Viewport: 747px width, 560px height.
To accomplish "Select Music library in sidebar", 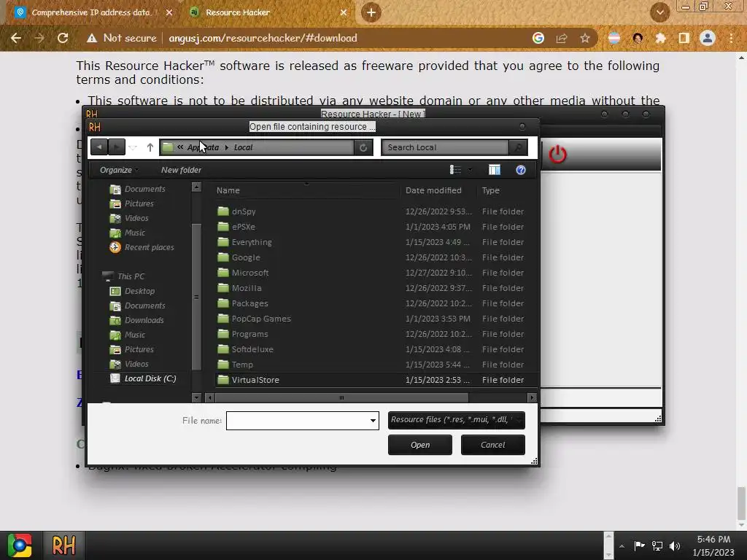I will tap(127, 233).
